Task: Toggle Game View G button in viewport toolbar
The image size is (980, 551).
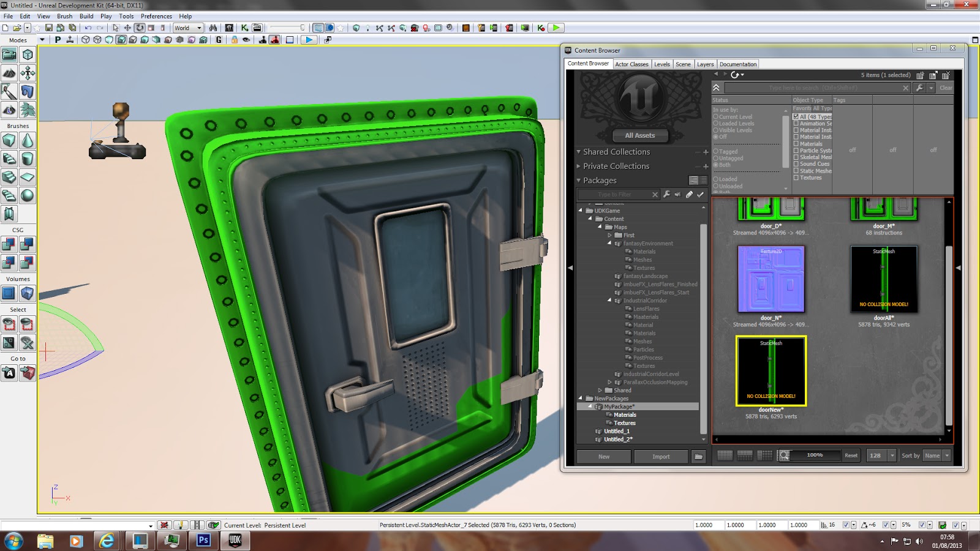Action: pos(219,40)
